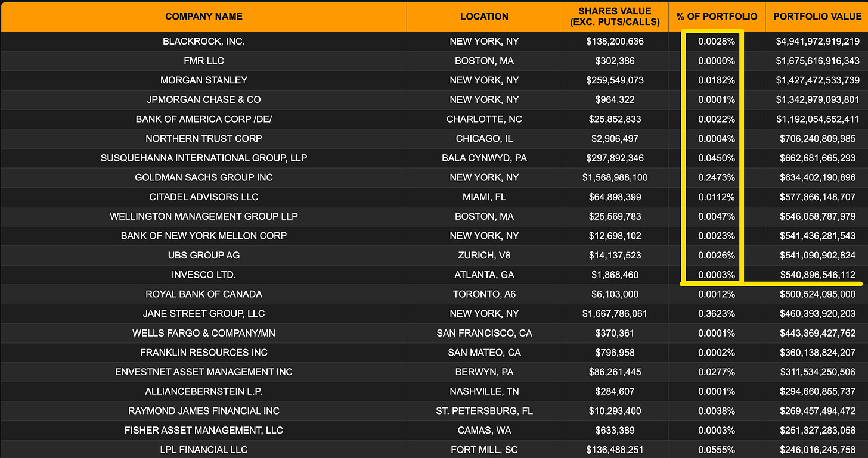This screenshot has height=458, width=868.
Task: Click the TORONTO, A6 location cell
Action: click(484, 294)
